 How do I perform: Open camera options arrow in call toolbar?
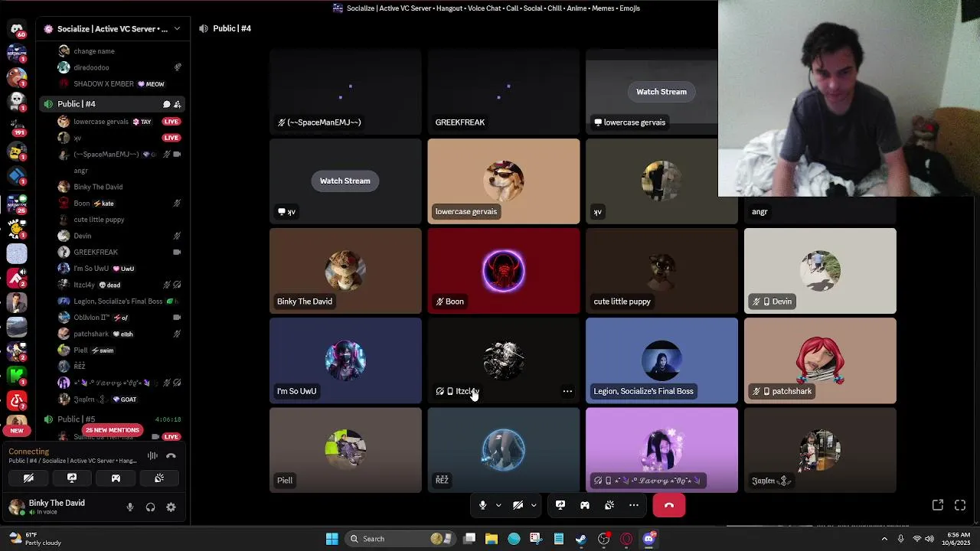(x=534, y=505)
